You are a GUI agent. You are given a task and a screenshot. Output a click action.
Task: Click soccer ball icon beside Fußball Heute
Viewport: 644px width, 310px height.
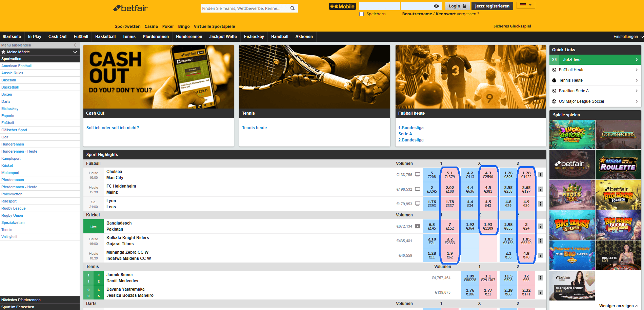554,70
